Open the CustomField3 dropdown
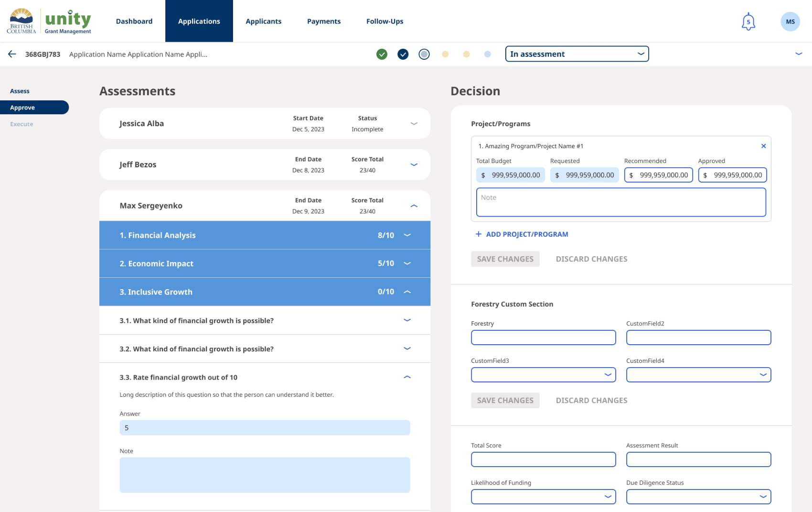Screen dimensions: 812x512 pyautogui.click(x=543, y=375)
